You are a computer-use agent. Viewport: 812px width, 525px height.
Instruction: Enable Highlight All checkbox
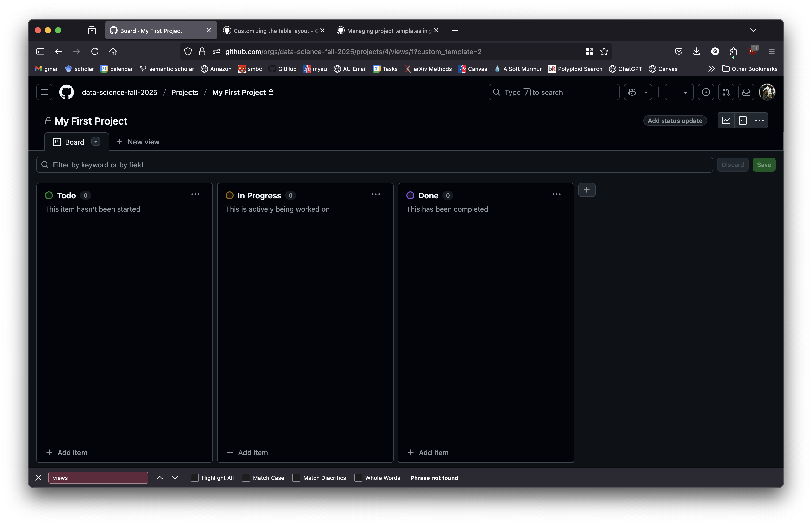(x=195, y=478)
